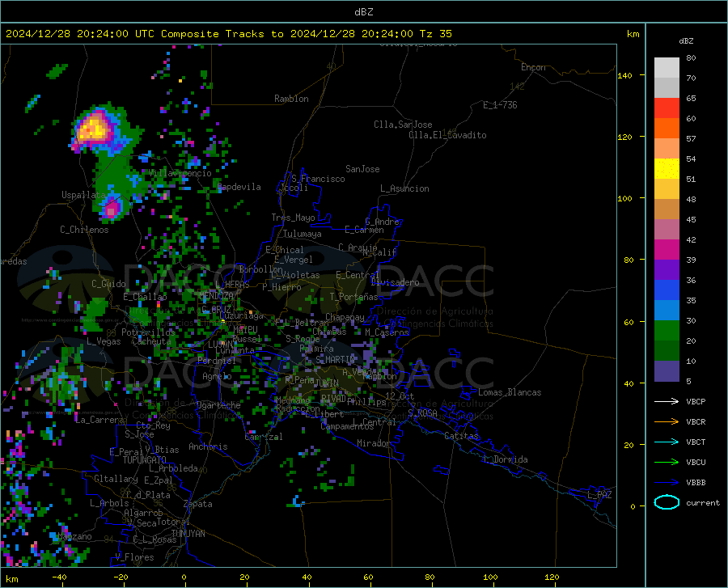Click the E_1-736 label
Image resolution: width=728 pixels, height=588 pixels.
[500, 105]
